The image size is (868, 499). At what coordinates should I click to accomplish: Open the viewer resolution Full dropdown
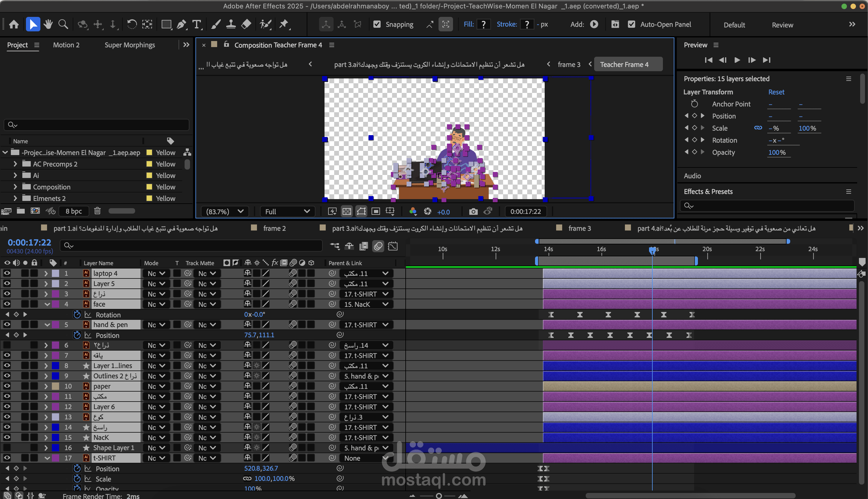tap(287, 211)
